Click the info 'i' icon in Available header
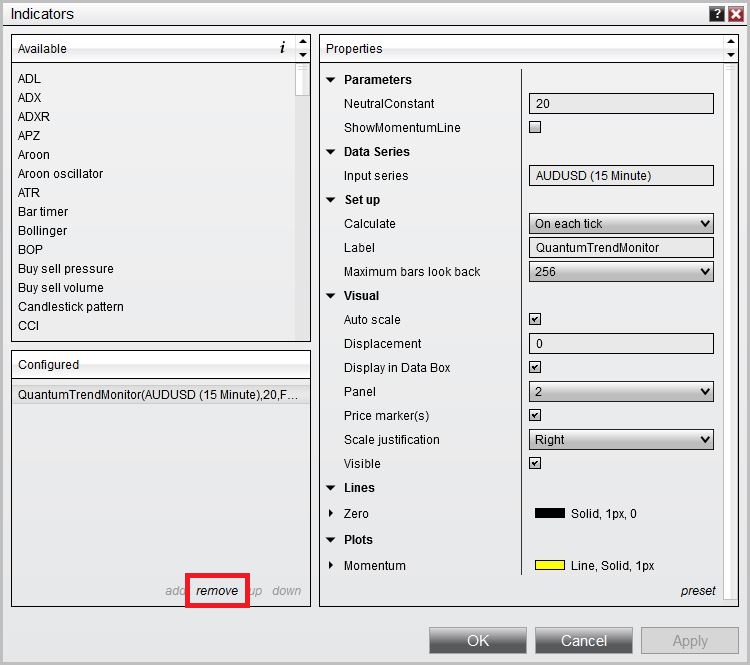 point(282,47)
